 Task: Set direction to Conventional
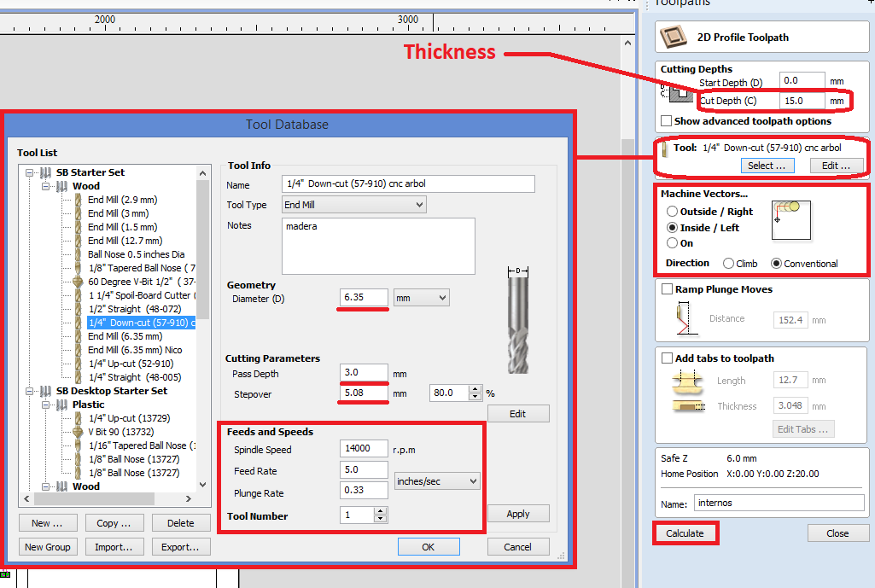click(776, 264)
